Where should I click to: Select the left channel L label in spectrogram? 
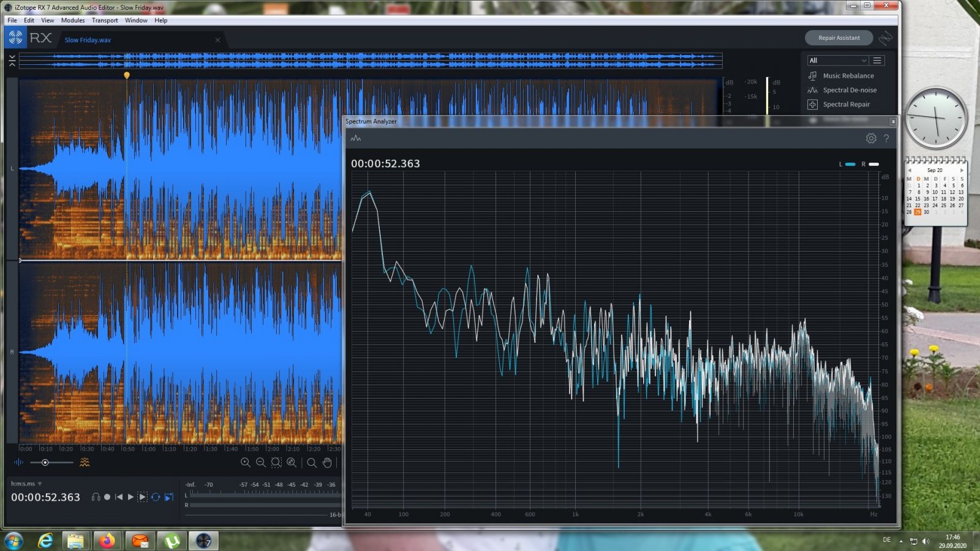(12, 168)
